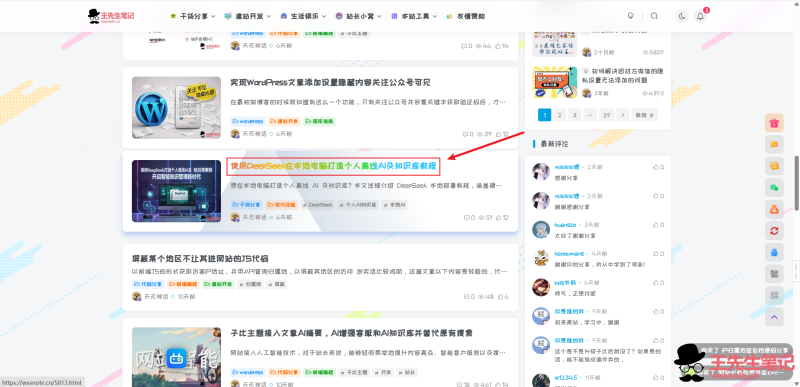Click the next-page arrow in pagination
Screen dimensions: 800x387
click(x=622, y=115)
